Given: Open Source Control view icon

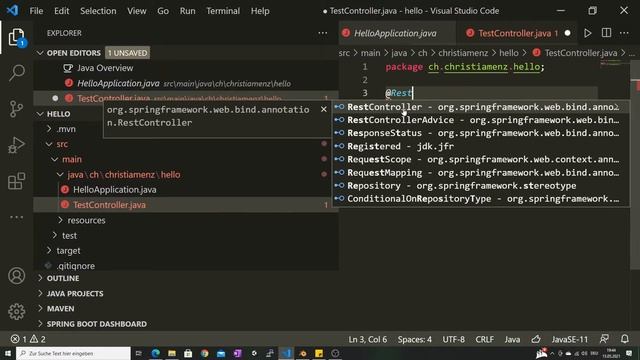Looking at the screenshot, I should 17,109.
